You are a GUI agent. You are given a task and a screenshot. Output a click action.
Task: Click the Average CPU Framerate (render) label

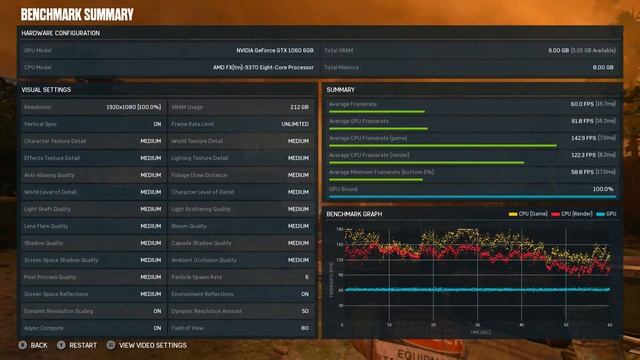point(369,155)
